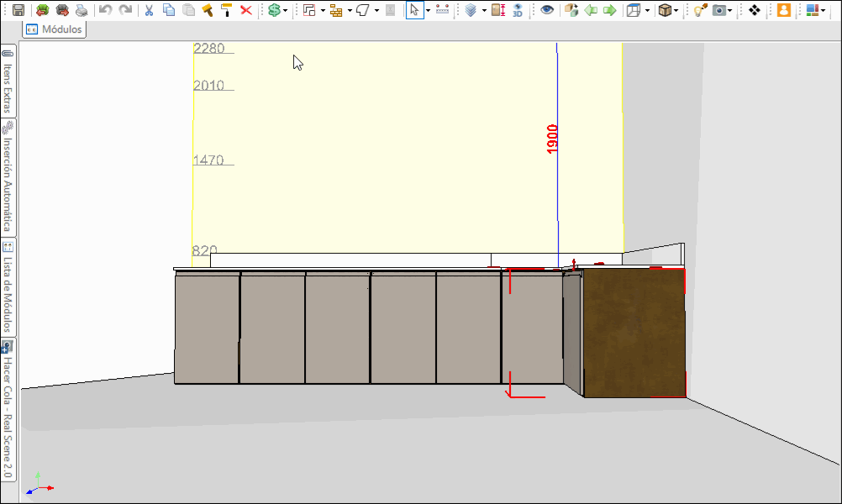Open the layers dropdown arrow

coord(484,10)
